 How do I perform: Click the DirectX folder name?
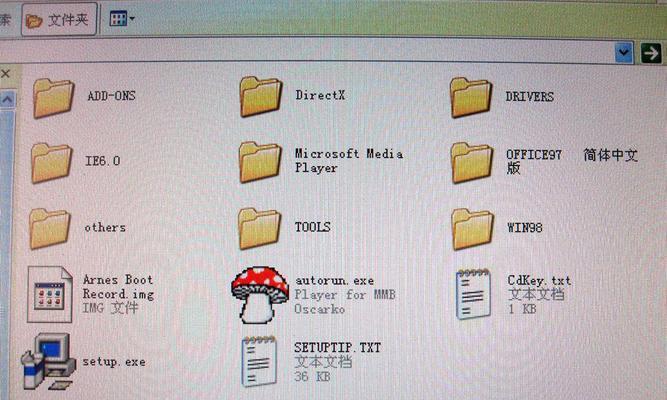tap(320, 95)
